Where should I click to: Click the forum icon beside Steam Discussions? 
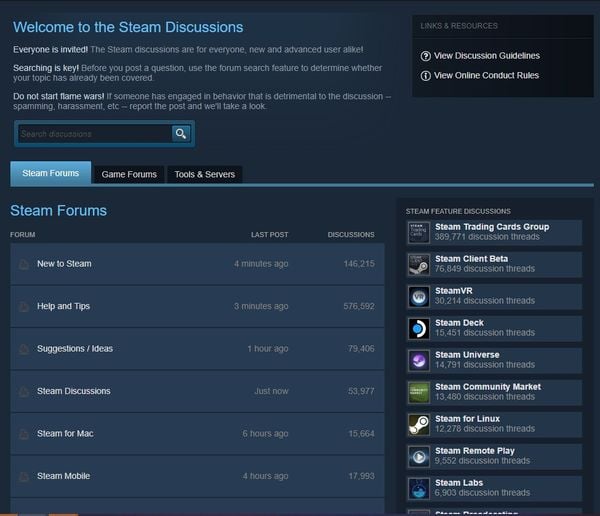click(x=24, y=392)
